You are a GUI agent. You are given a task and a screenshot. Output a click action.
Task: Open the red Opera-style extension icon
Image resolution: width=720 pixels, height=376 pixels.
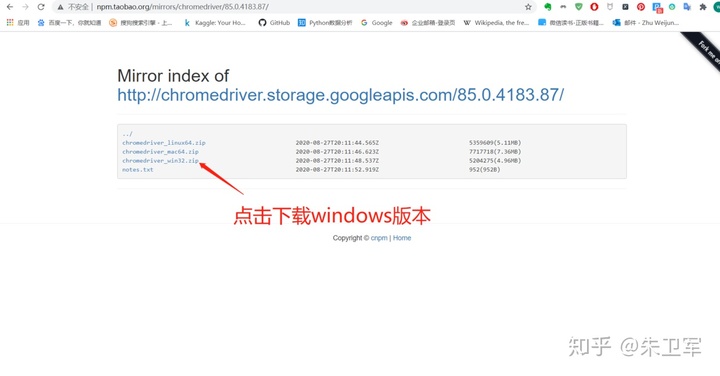[x=594, y=7]
